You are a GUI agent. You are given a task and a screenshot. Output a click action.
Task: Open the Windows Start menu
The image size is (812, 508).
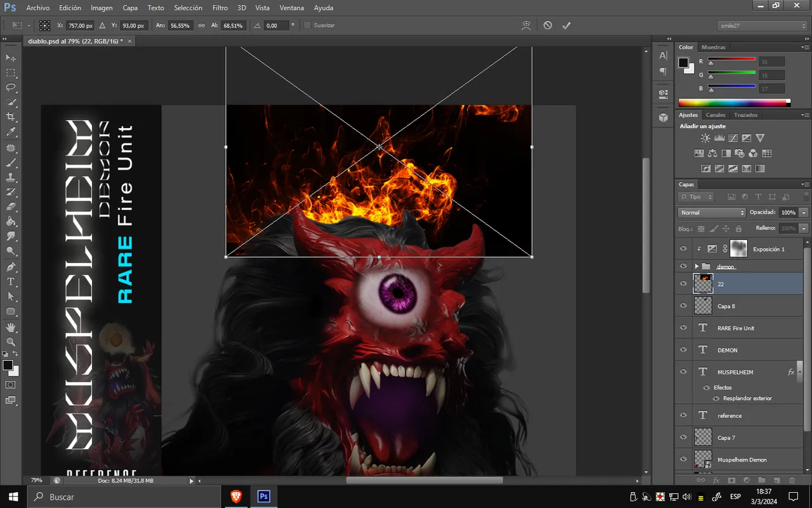coord(13,497)
